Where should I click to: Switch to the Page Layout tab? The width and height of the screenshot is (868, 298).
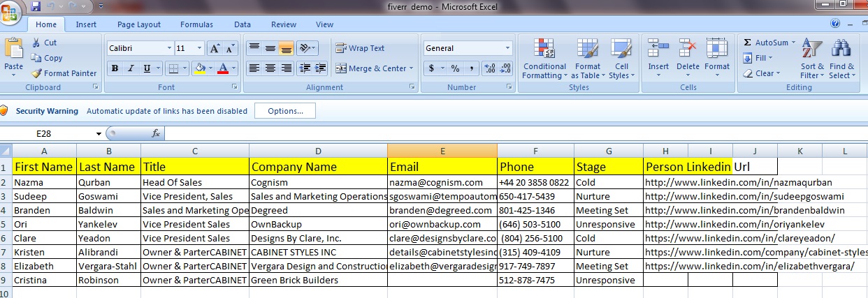coord(138,24)
